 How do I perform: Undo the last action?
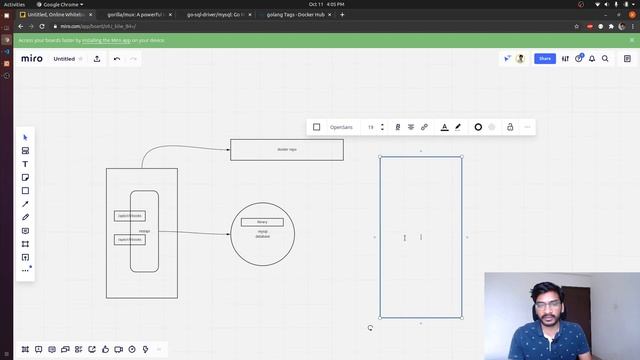(117, 59)
